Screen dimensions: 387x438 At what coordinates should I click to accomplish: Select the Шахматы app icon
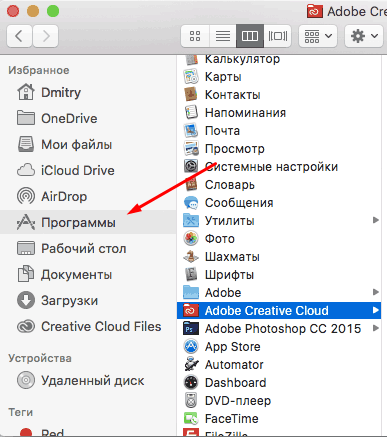[191, 257]
